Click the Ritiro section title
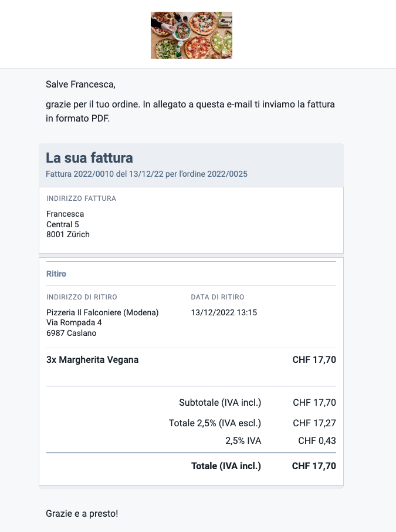This screenshot has width=396, height=532. pyautogui.click(x=56, y=274)
